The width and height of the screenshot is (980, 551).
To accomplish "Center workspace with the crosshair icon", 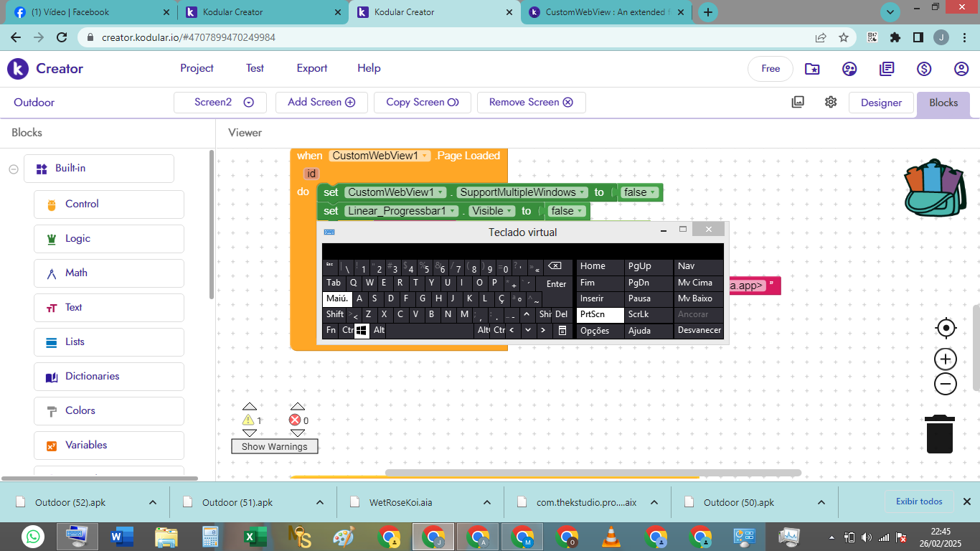I will pyautogui.click(x=946, y=328).
